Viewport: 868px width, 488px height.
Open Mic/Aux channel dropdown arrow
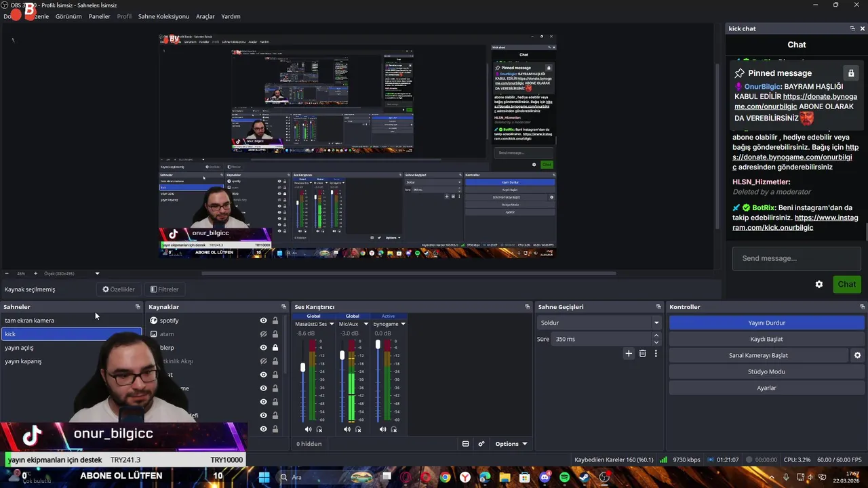coord(366,324)
